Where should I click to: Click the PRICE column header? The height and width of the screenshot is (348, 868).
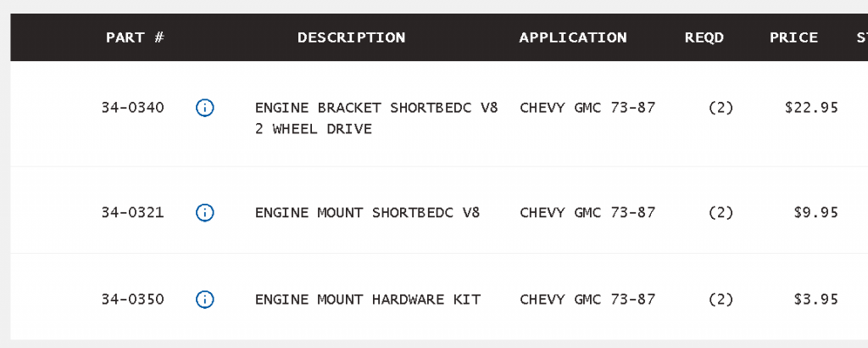793,37
